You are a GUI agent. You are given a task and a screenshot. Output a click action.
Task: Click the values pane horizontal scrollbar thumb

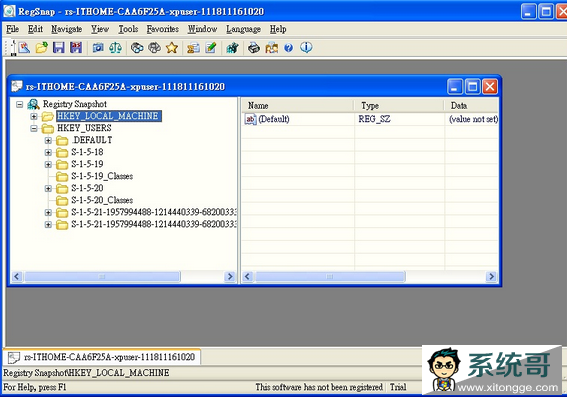pyautogui.click(x=330, y=277)
